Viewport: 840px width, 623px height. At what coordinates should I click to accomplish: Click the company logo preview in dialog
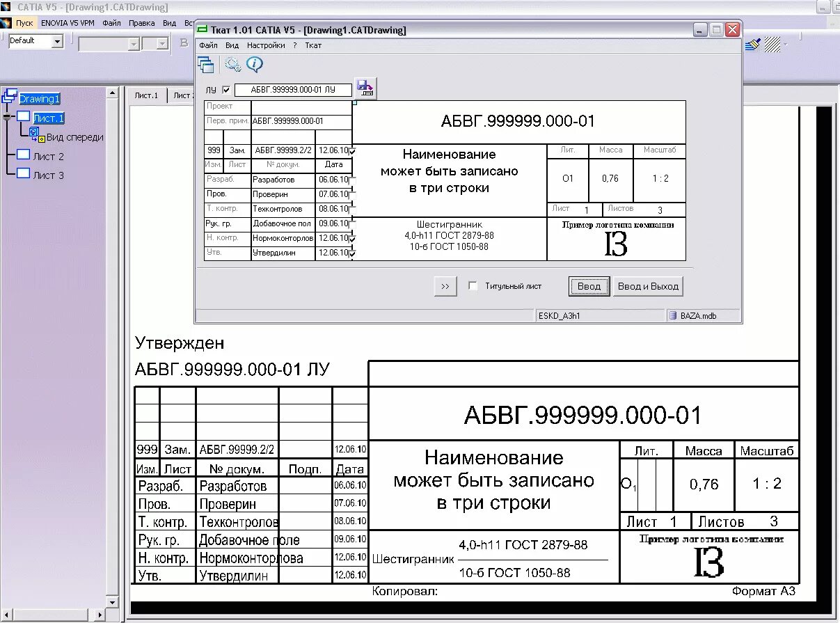(617, 239)
